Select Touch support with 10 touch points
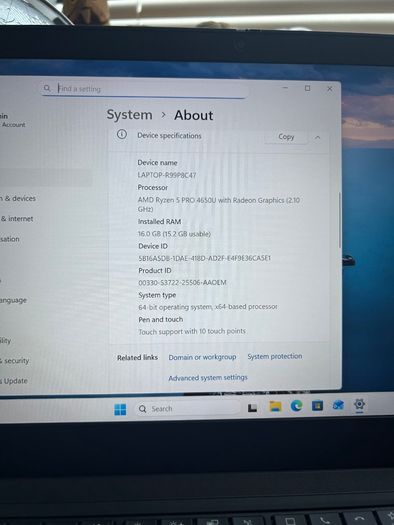This screenshot has height=525, width=394. tap(192, 331)
